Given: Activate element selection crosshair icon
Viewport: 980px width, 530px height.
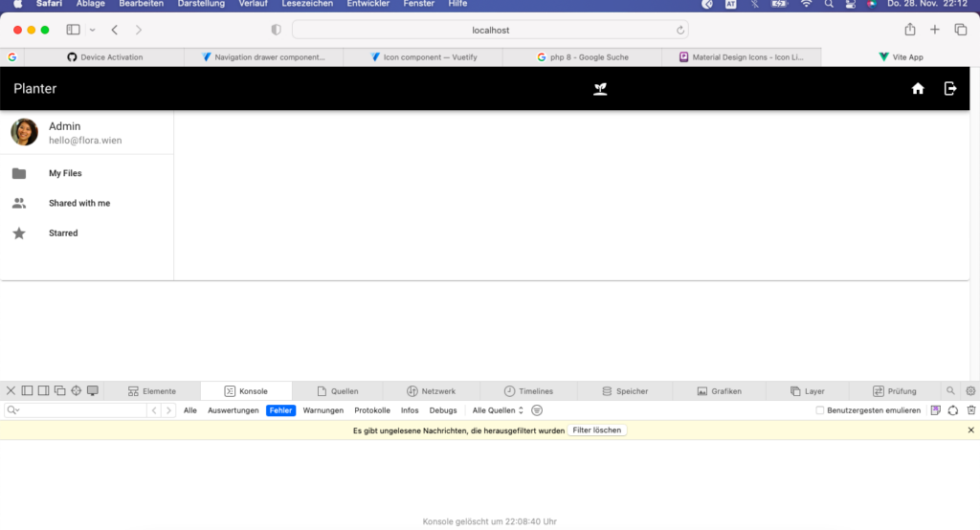Looking at the screenshot, I should pos(77,390).
